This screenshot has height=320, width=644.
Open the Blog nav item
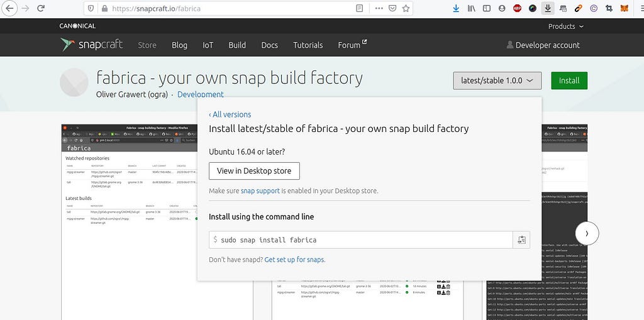point(179,45)
